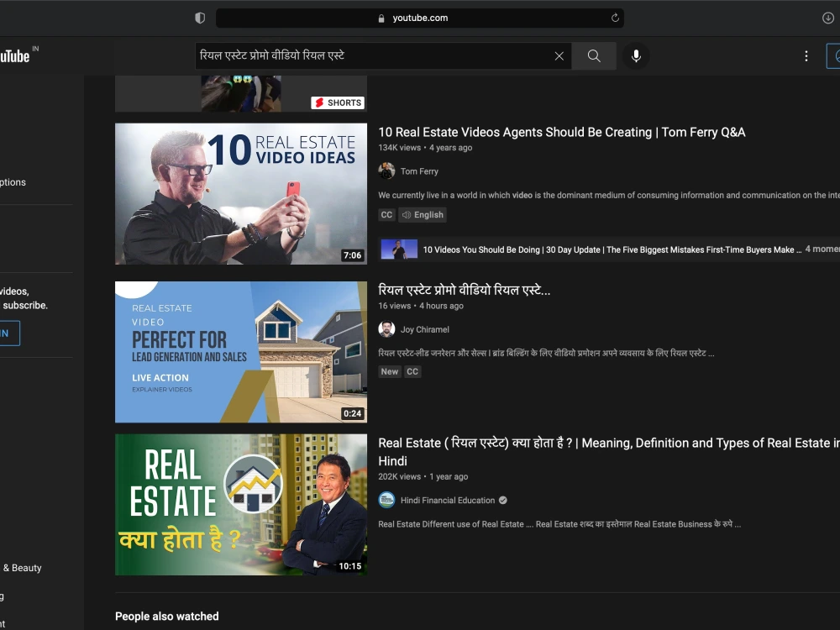Click the English audio badge
The width and height of the screenshot is (840, 630).
[x=423, y=215]
